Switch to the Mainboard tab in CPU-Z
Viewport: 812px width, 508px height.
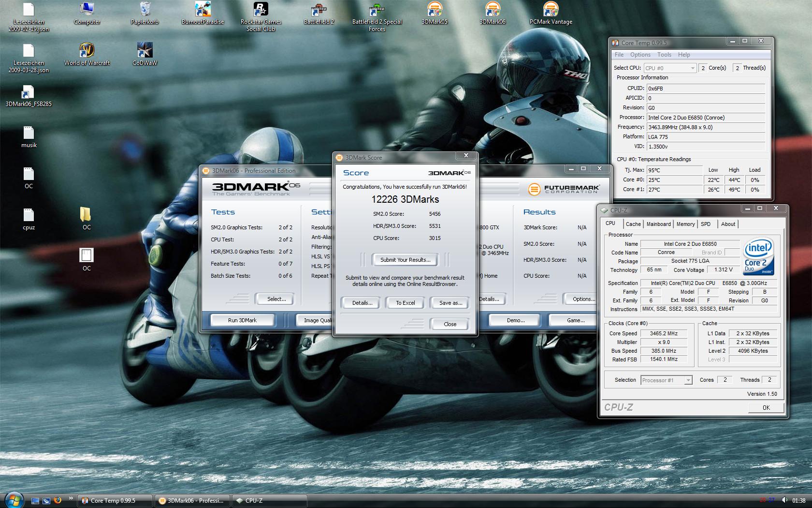(658, 224)
